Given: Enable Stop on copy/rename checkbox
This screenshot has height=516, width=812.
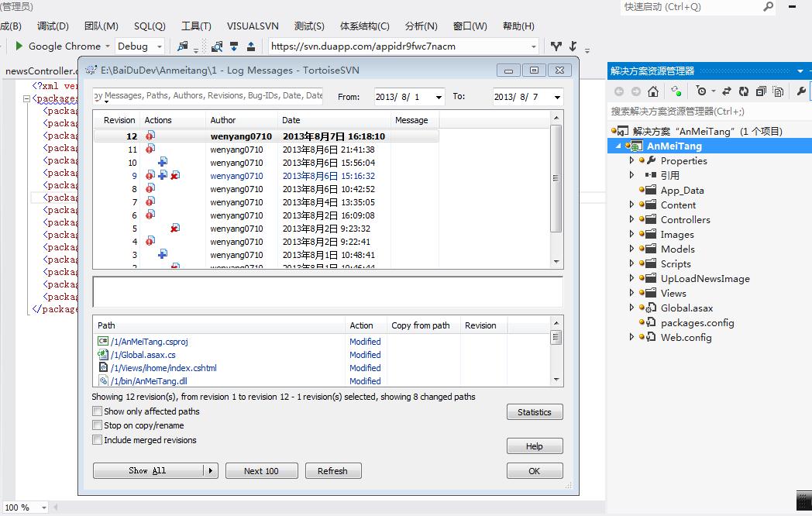Looking at the screenshot, I should coord(97,425).
